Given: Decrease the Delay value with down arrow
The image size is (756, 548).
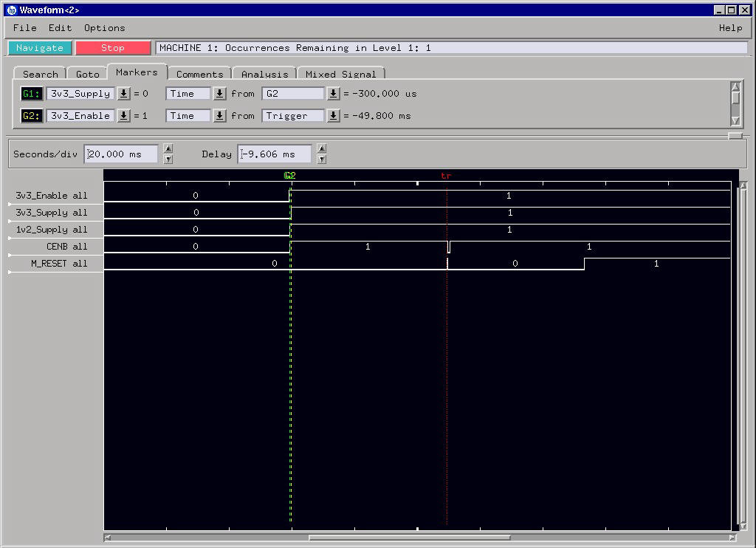Looking at the screenshot, I should click(x=322, y=160).
